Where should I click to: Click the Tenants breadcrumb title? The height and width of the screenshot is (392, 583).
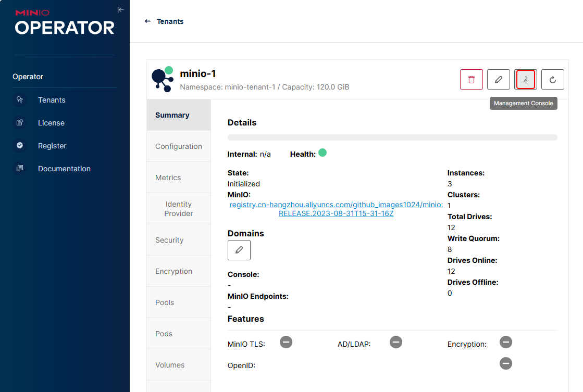pos(170,21)
